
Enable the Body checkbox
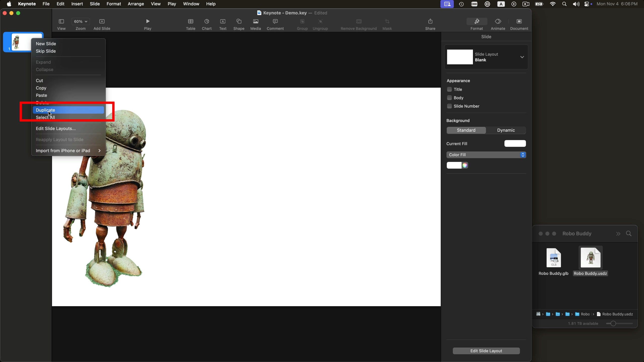[449, 98]
